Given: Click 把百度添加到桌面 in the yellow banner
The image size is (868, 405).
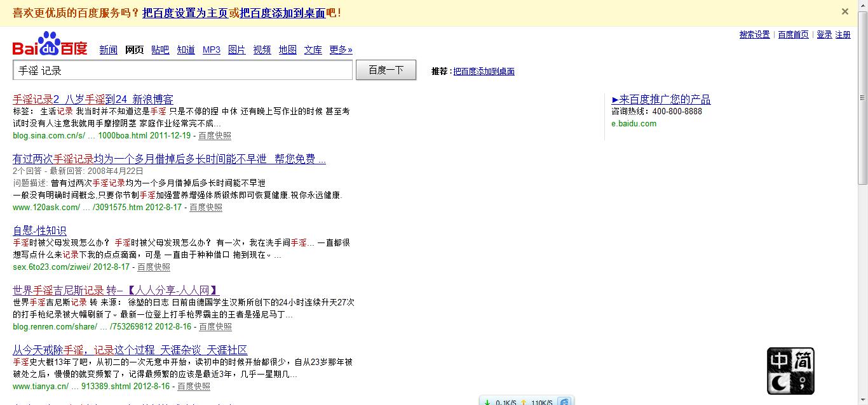Looking at the screenshot, I should click(283, 13).
